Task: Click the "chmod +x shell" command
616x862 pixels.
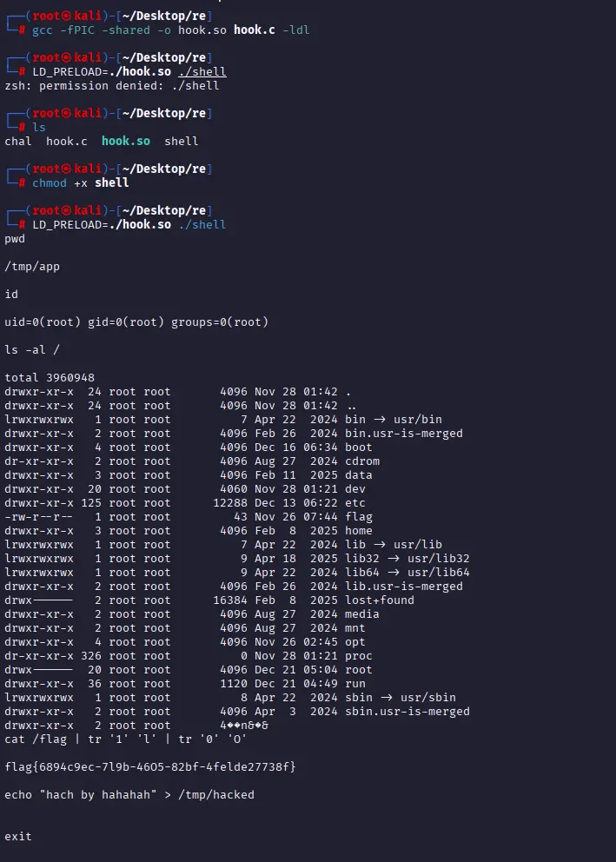Action: [80, 182]
